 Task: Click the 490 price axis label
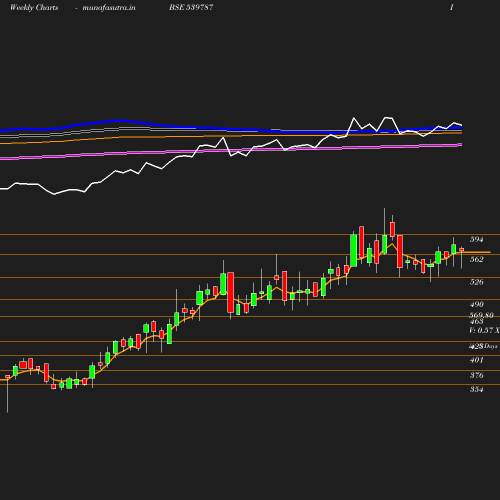[476, 304]
